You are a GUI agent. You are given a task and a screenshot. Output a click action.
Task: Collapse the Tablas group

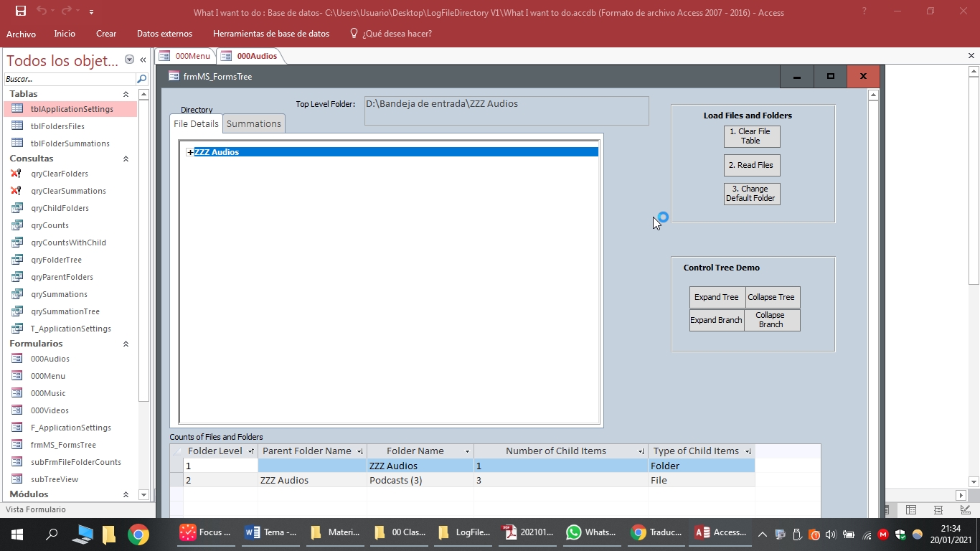(x=126, y=94)
